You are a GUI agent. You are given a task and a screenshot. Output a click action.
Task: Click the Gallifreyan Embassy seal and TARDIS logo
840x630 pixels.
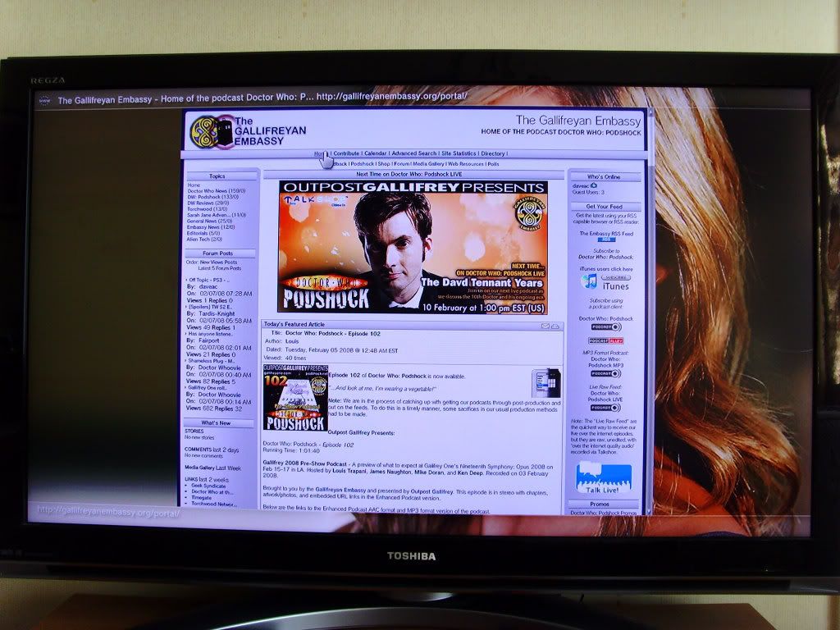(212, 132)
